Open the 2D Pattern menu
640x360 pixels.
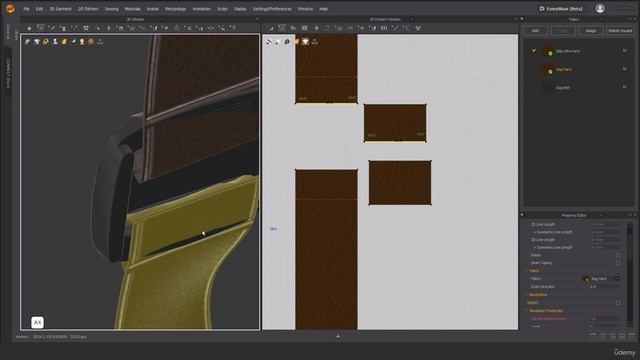(x=88, y=9)
